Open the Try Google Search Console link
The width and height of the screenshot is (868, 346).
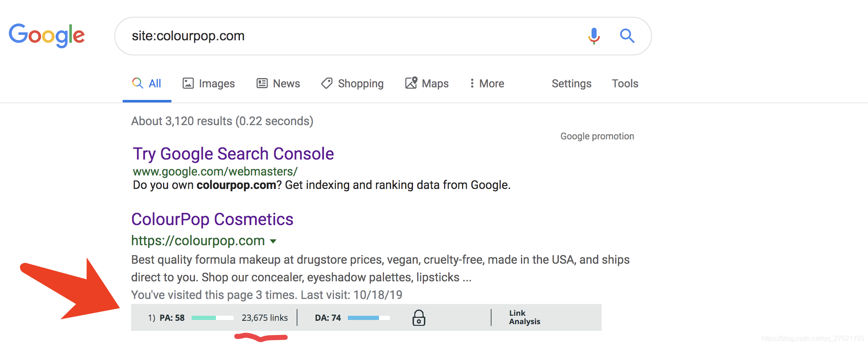click(x=233, y=154)
